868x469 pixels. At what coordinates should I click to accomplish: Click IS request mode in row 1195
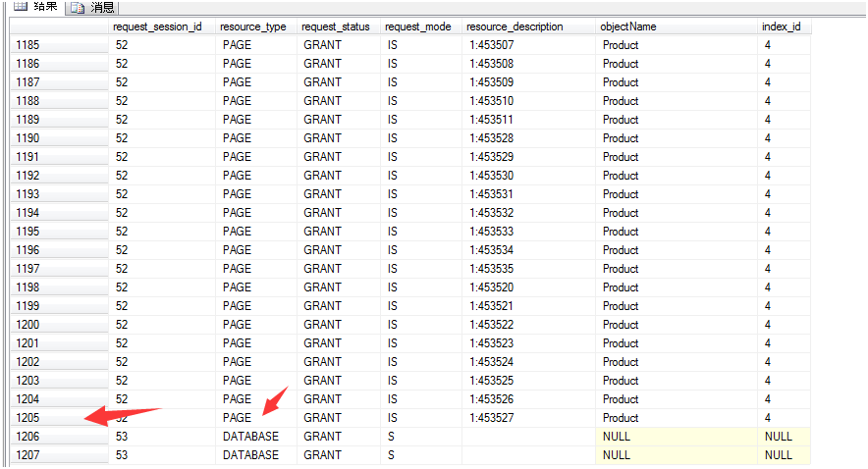point(420,232)
